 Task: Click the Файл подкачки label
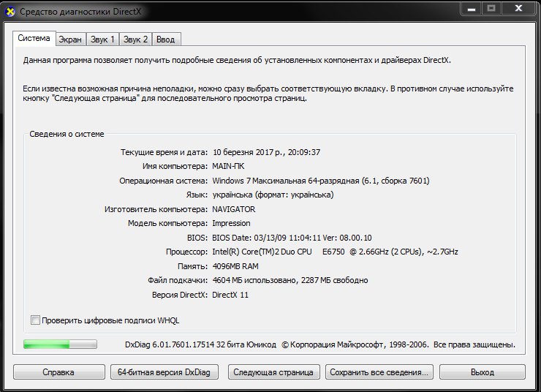coord(178,280)
